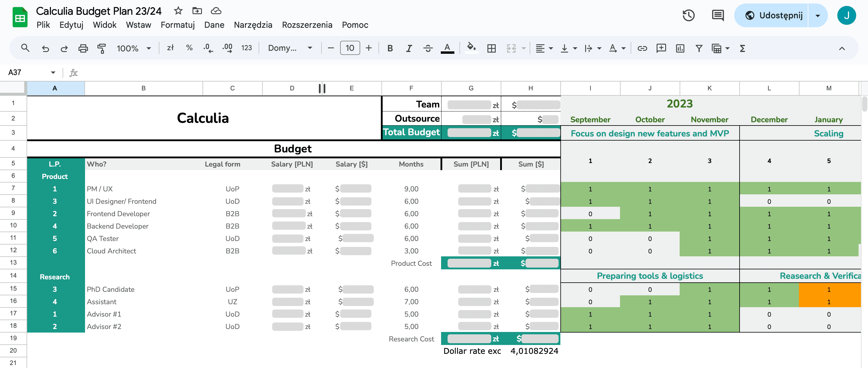The width and height of the screenshot is (868, 368).
Task: Select the Total Budget cell
Action: (x=412, y=132)
